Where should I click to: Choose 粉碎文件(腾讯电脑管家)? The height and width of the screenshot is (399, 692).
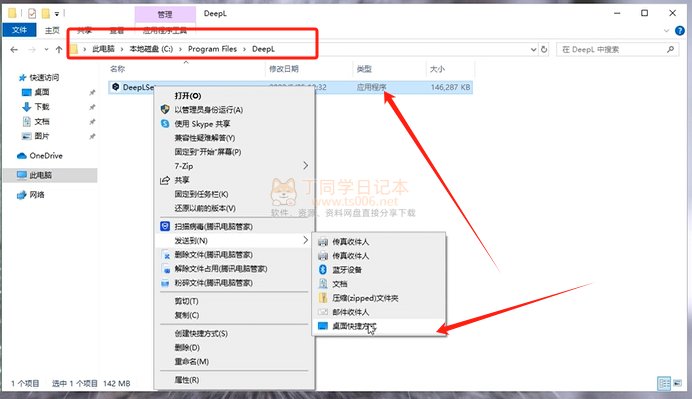point(234,283)
